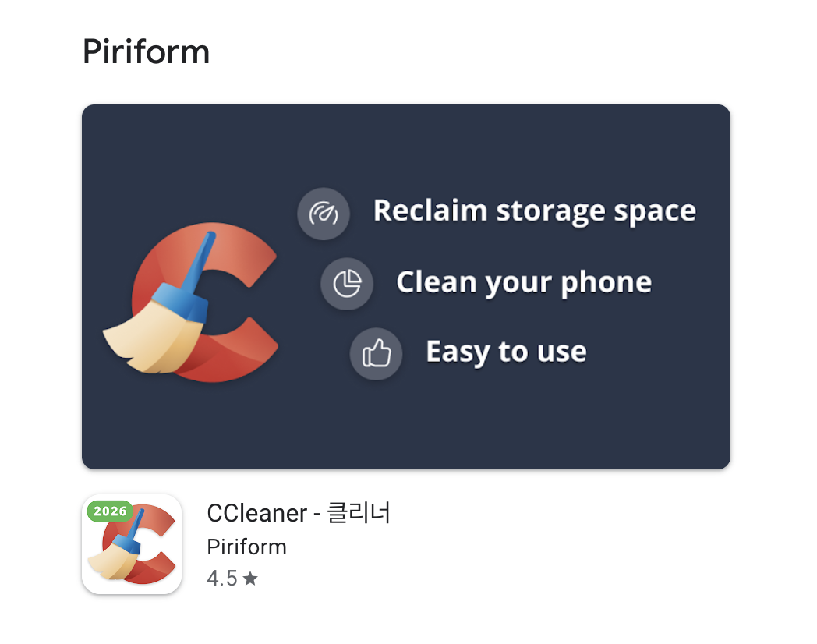
Task: Open the "CCleaner - 클리너" app title
Action: point(299,513)
